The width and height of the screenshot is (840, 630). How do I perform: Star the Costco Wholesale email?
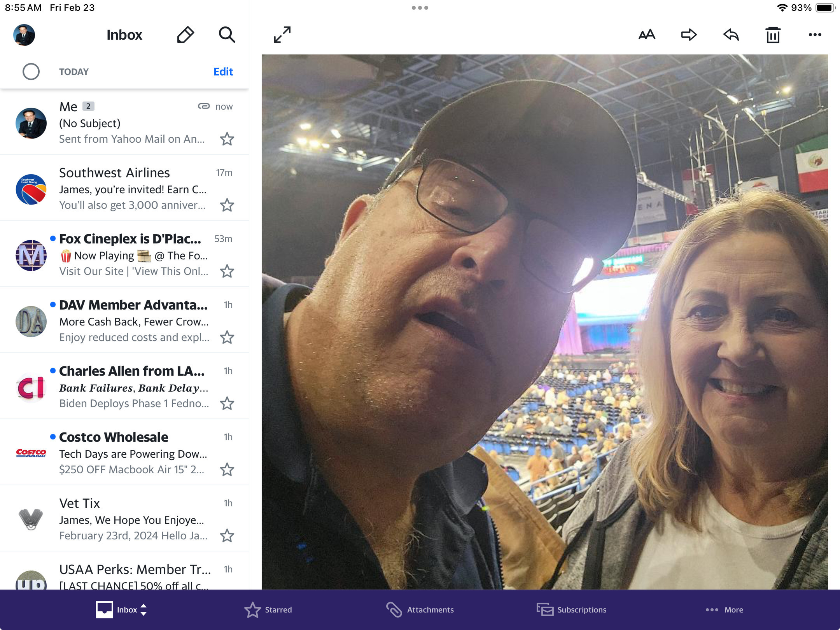(227, 469)
